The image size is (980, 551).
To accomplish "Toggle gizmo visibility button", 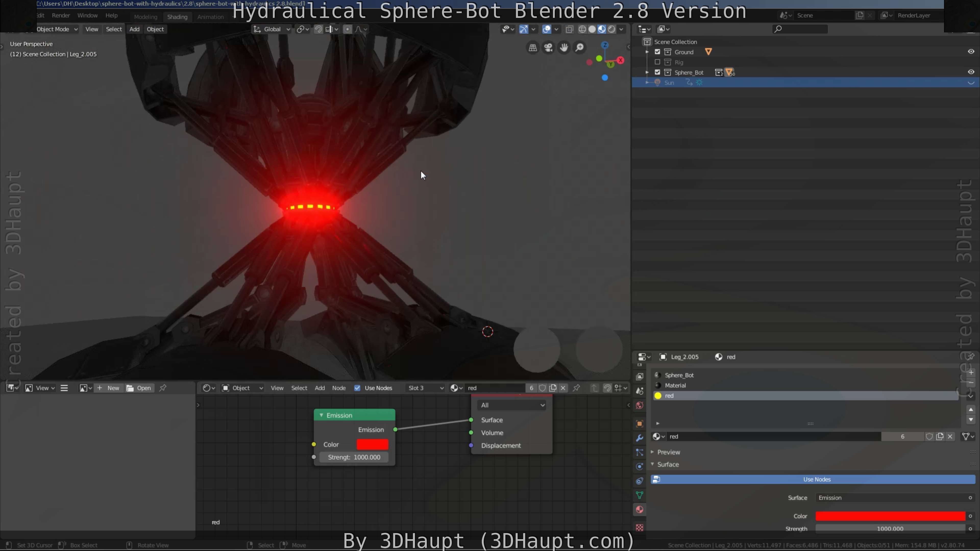I will [x=524, y=29].
